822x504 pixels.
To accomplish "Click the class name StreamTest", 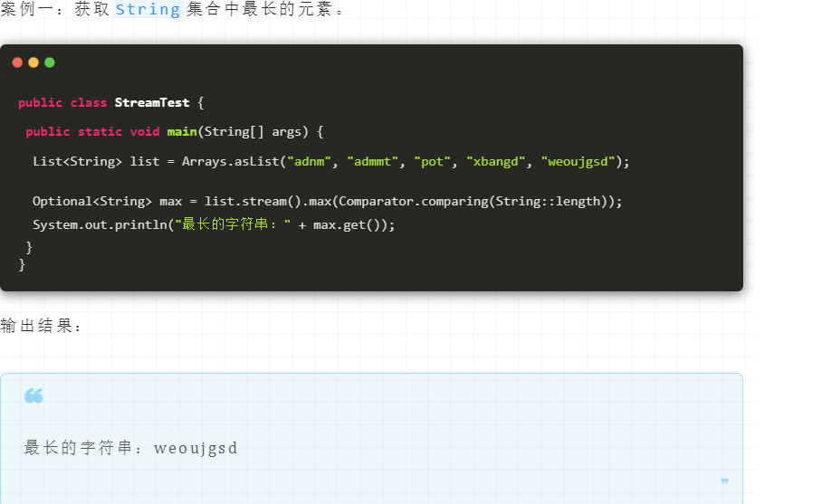I will [x=152, y=102].
